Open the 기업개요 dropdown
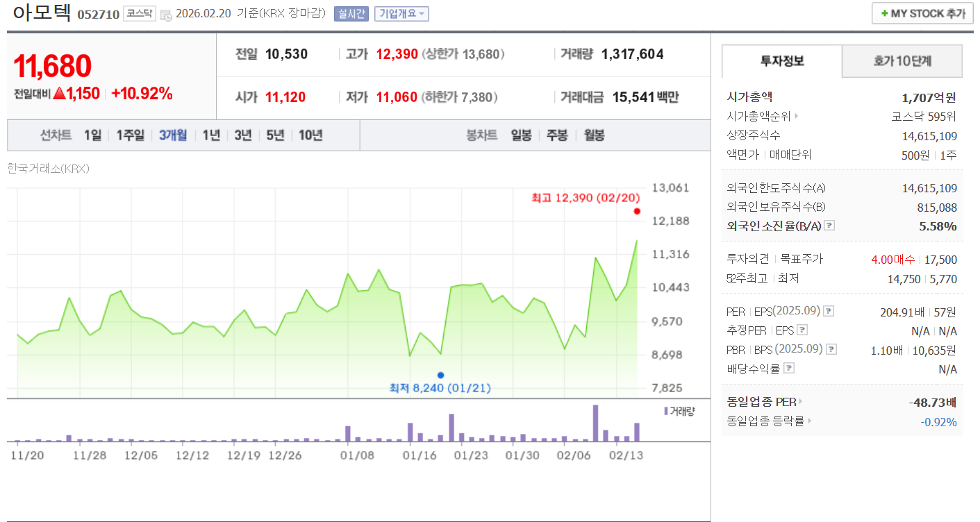This screenshot has height=522, width=980. 401,14
